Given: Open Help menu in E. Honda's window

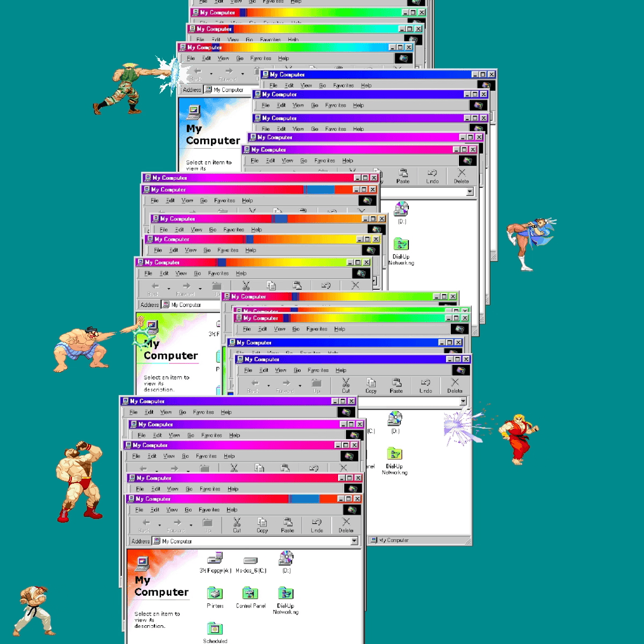Looking at the screenshot, I should (x=241, y=273).
